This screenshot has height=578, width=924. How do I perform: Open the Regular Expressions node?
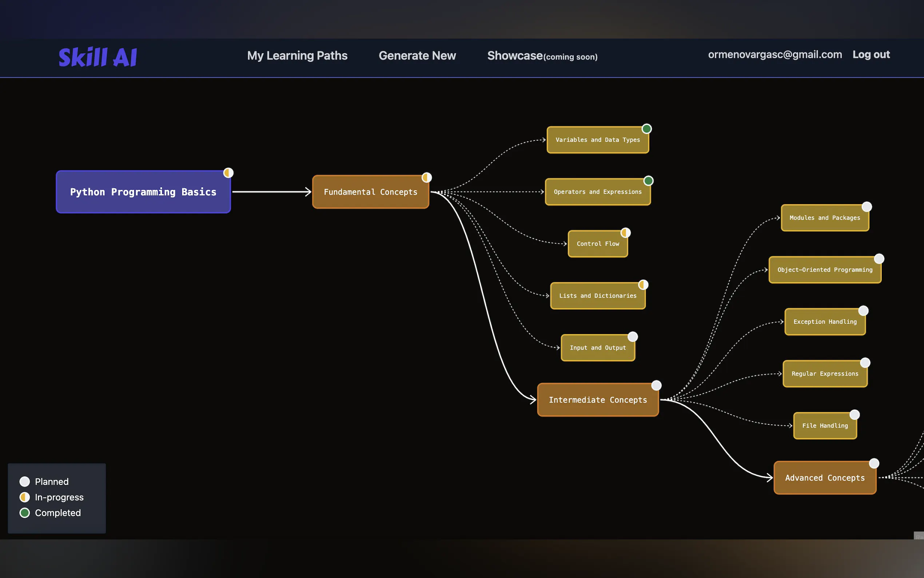pyautogui.click(x=825, y=374)
